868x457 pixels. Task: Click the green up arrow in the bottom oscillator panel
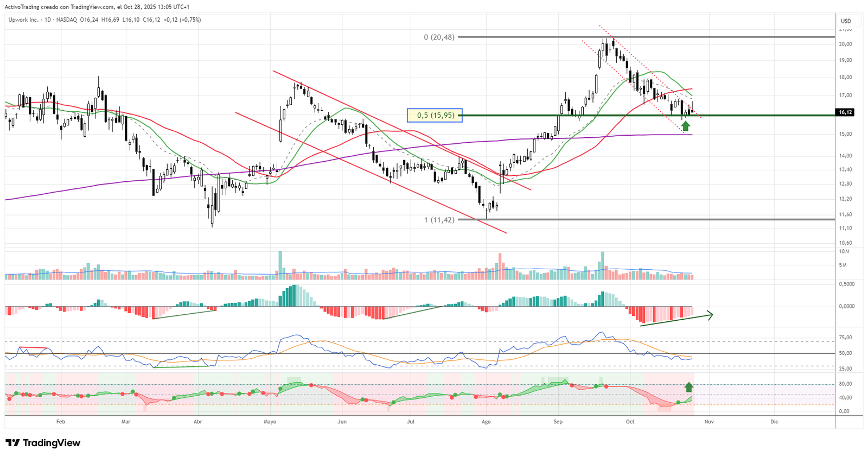(x=688, y=387)
